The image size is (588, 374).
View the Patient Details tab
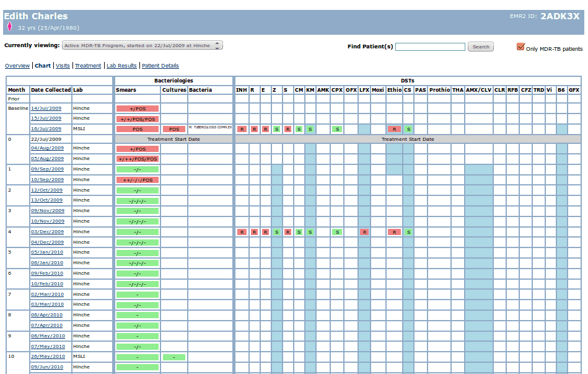(x=160, y=66)
